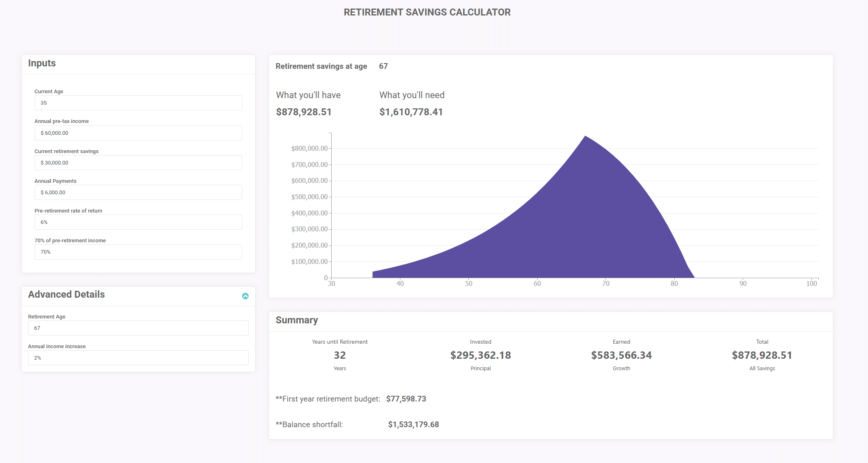Edit the Retirement Age field
Screen dimensions: 868x463
coord(138,328)
